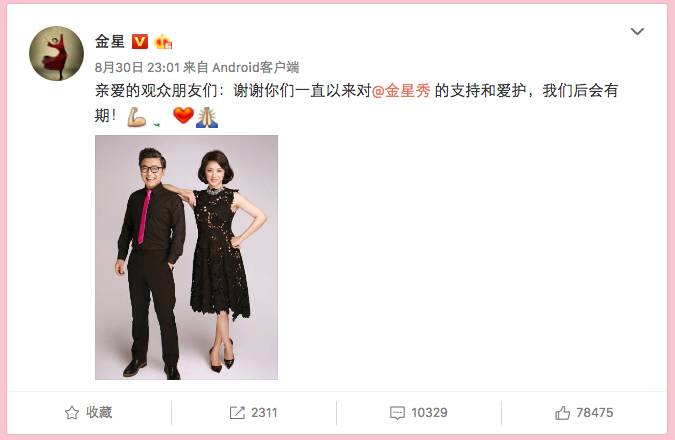Enlarge the attached photo of two people
Screen dimensions: 675x440
coord(186,257)
